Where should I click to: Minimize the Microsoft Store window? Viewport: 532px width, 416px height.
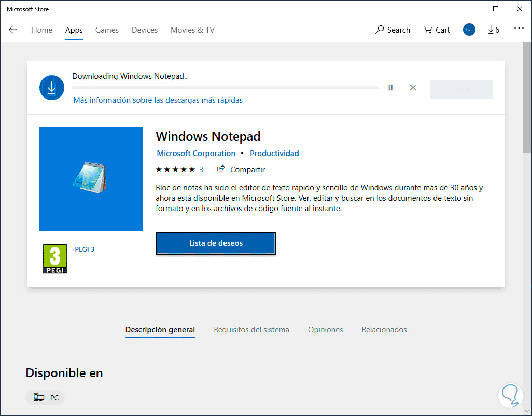(x=472, y=9)
